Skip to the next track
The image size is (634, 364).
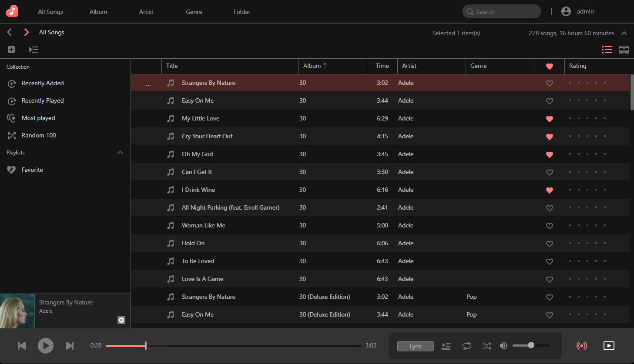click(70, 346)
